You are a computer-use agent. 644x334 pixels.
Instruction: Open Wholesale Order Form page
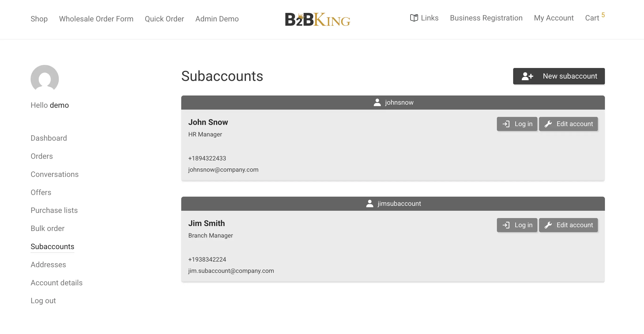96,19
